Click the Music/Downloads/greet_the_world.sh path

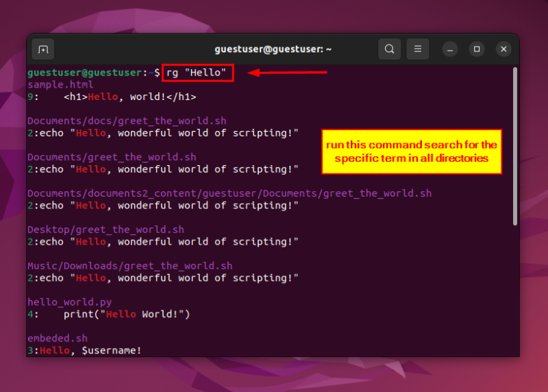[x=129, y=266]
